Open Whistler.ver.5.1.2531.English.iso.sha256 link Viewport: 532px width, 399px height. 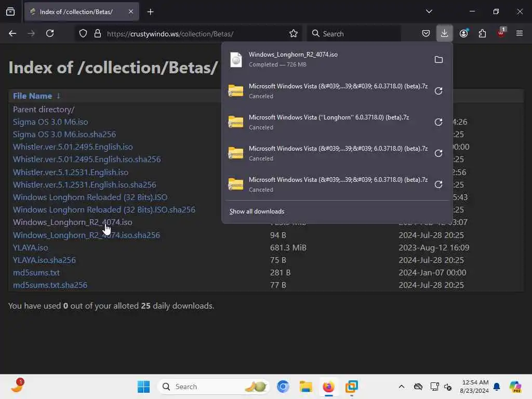(x=85, y=185)
